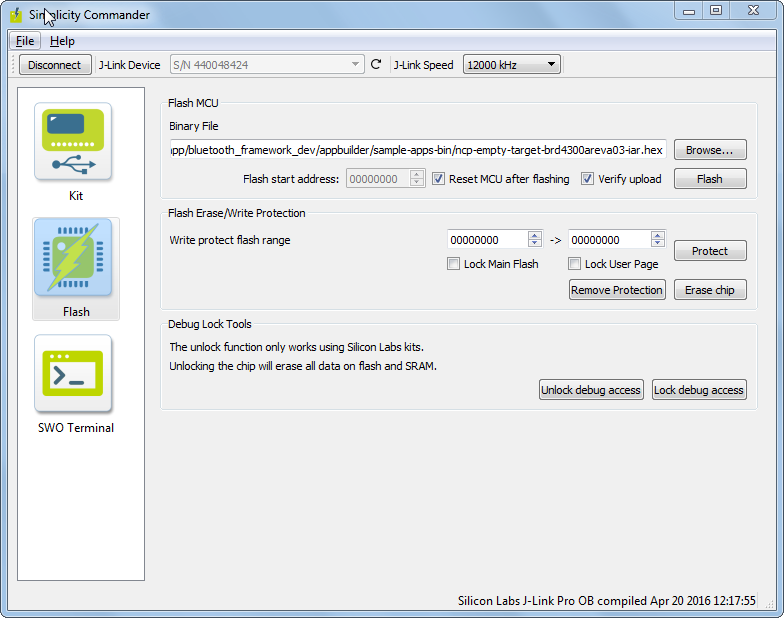Open the J-Link Device serial dropdown
Screen dimensions: 784x618
(267, 65)
